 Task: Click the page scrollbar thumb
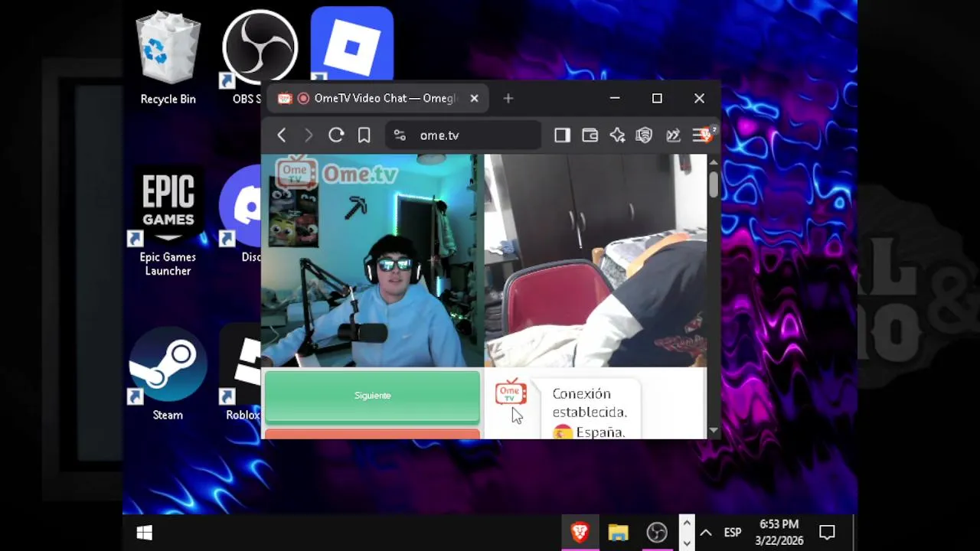tap(714, 184)
